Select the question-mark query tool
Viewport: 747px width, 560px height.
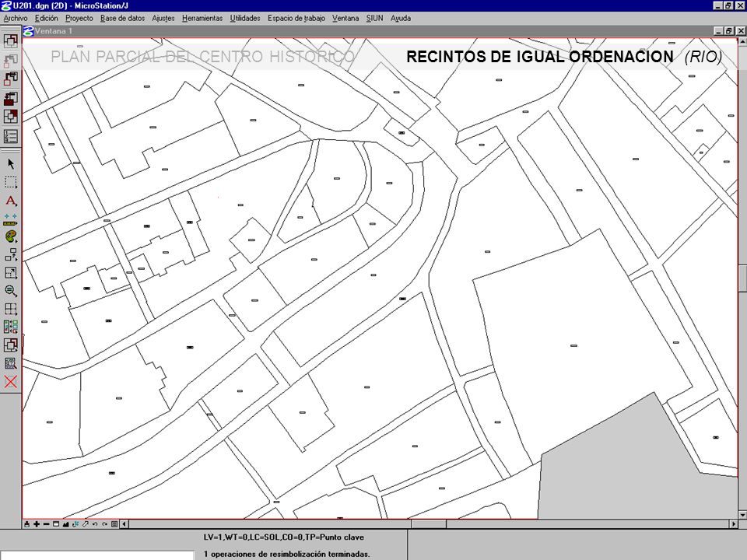(10, 363)
